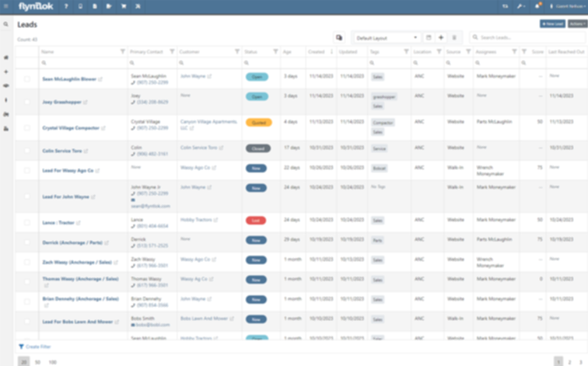The height and width of the screenshot is (366, 588).
Task: Check the Derrick (Anchorage / Parts) row checkbox
Action: coord(27,242)
